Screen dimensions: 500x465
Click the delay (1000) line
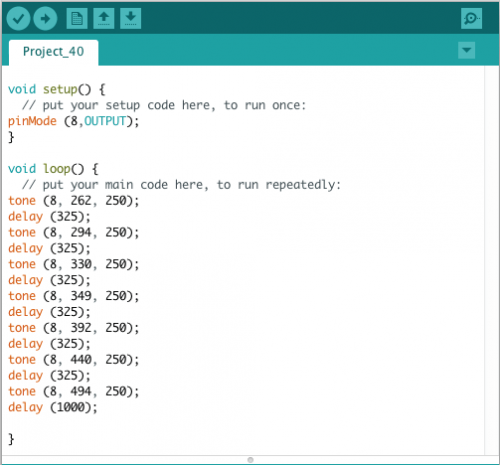click(x=53, y=407)
